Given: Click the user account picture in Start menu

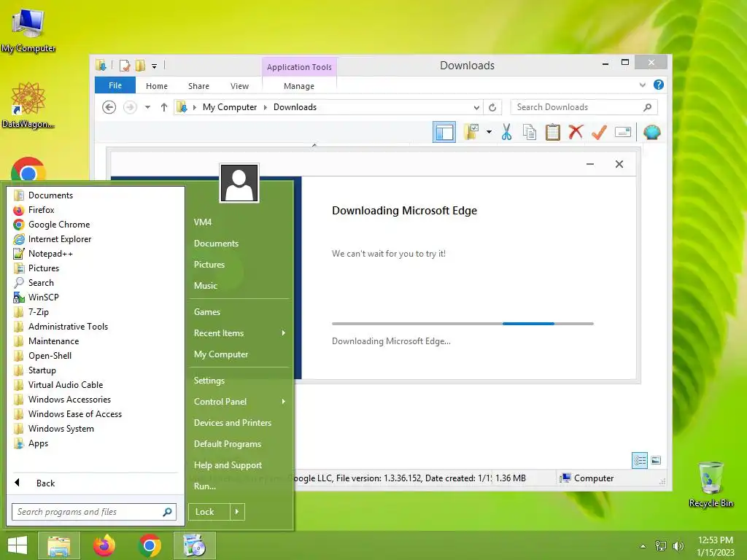Looking at the screenshot, I should (x=239, y=183).
